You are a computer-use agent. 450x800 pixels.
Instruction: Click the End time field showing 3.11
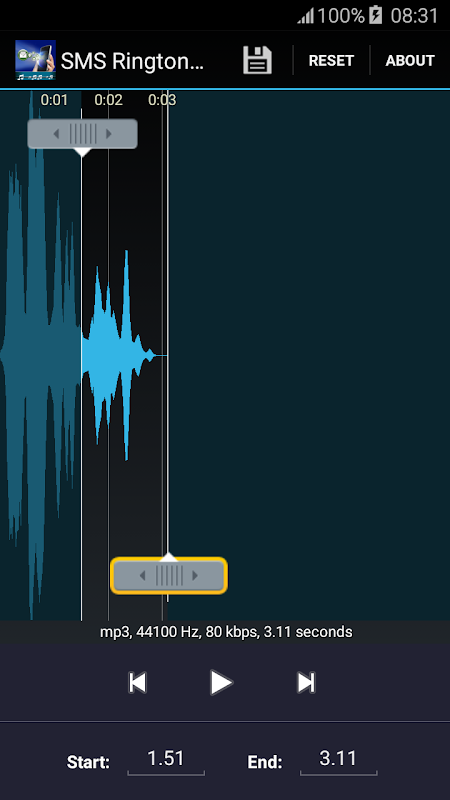coord(338,761)
